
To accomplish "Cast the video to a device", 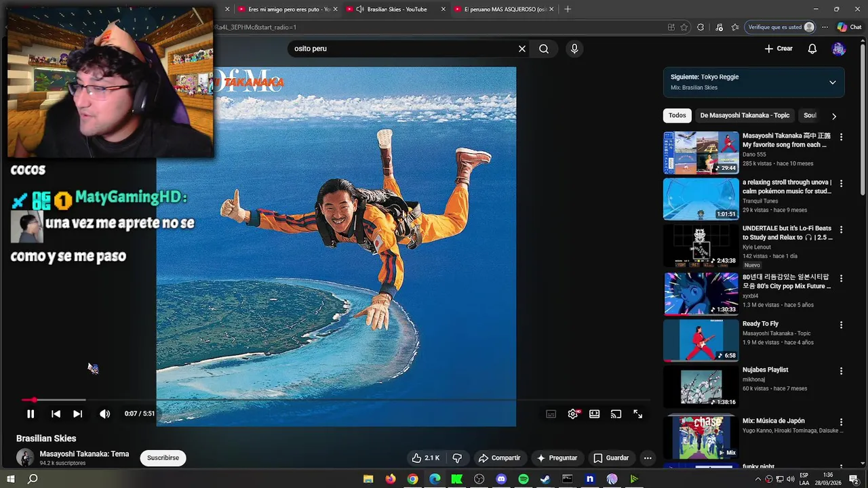I will 616,414.
